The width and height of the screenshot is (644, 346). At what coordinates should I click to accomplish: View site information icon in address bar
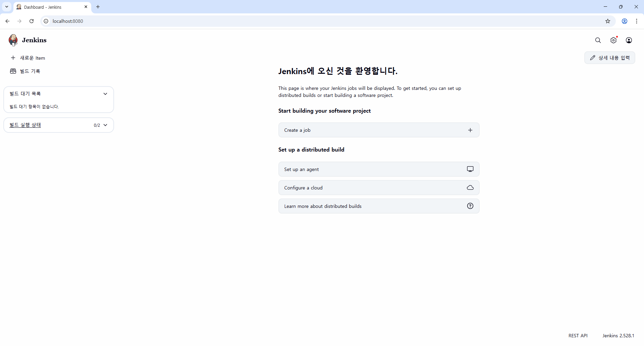[46, 21]
